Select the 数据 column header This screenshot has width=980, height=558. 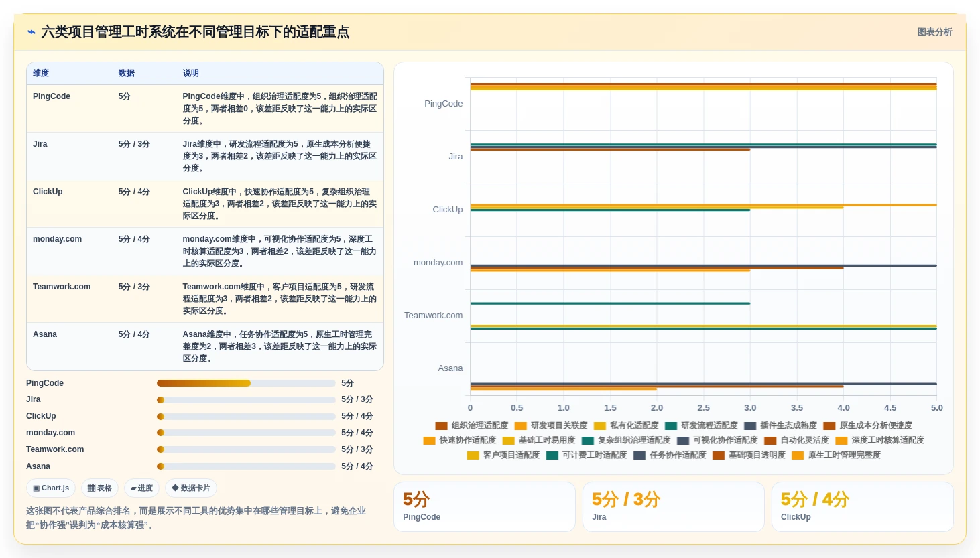127,74
